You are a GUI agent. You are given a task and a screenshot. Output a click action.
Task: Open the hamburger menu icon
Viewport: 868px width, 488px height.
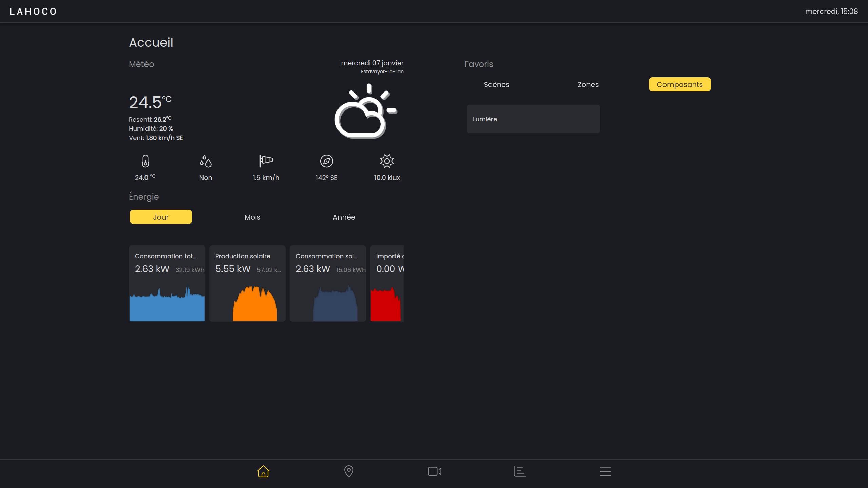tap(605, 471)
